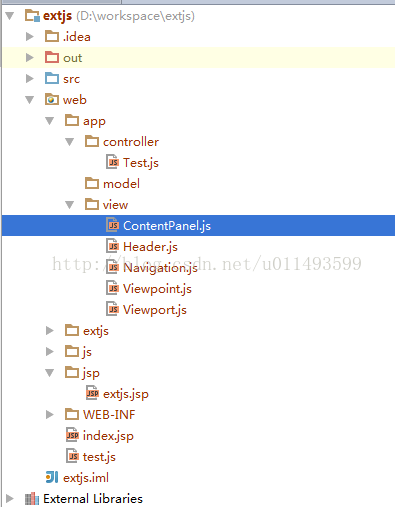The width and height of the screenshot is (395, 507).
Task: Click the extjs.iml module file icon
Action: (52, 477)
